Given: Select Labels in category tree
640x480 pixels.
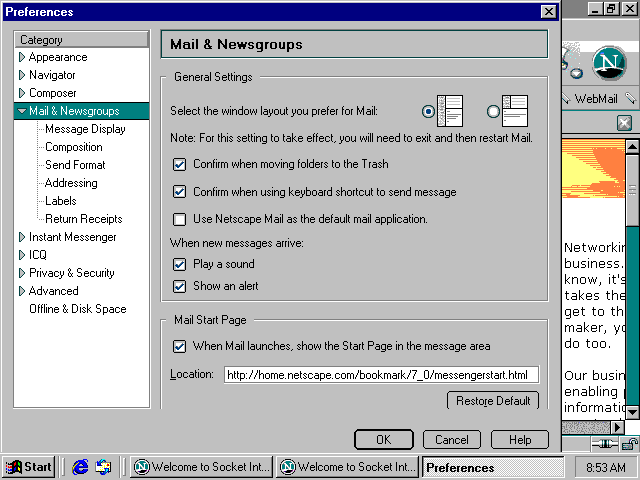Looking at the screenshot, I should point(61,201).
